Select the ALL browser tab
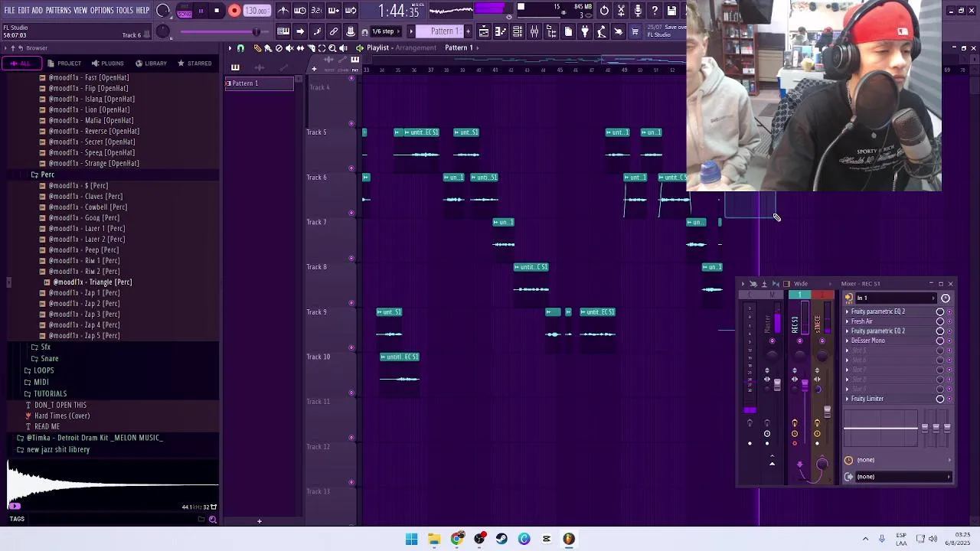Image resolution: width=980 pixels, height=551 pixels. 20,64
